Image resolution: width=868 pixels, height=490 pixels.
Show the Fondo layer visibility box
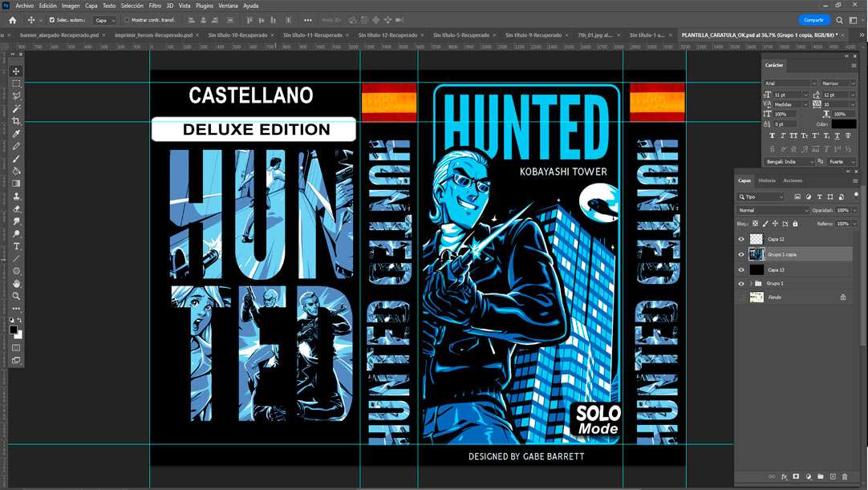click(742, 298)
